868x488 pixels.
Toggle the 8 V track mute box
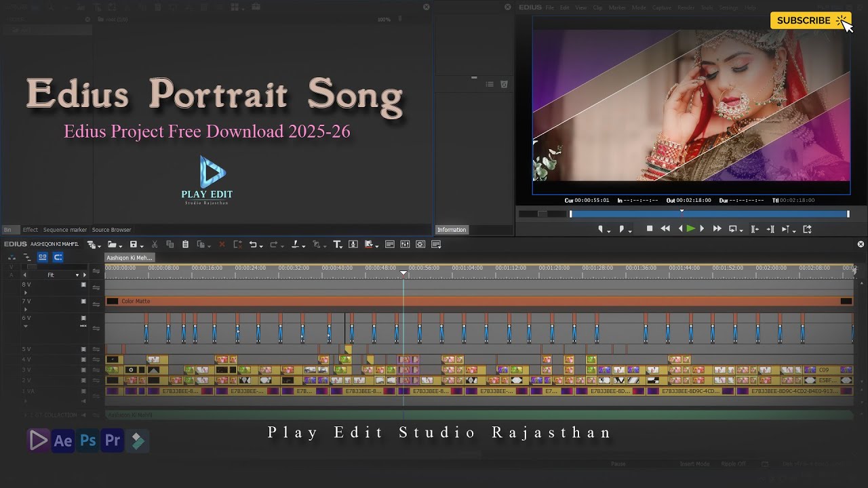point(83,285)
